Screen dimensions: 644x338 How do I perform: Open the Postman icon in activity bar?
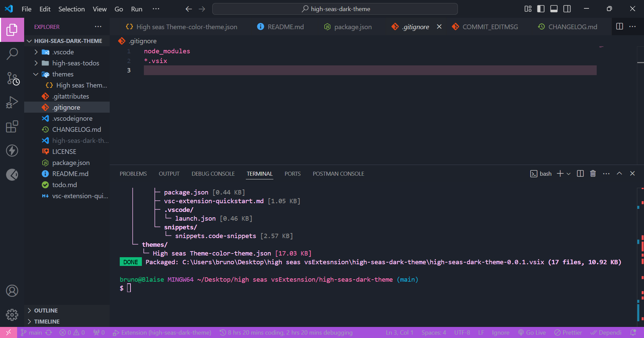pos(12,175)
